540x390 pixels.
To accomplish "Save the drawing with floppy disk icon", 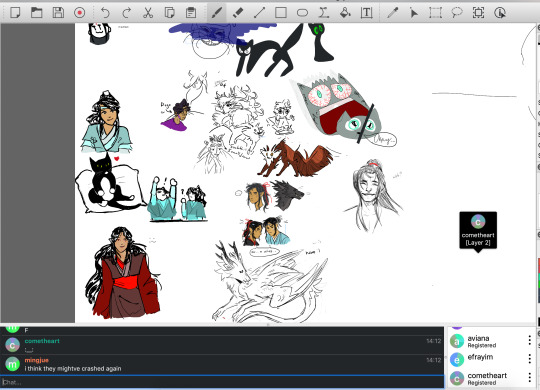I will click(x=58, y=13).
